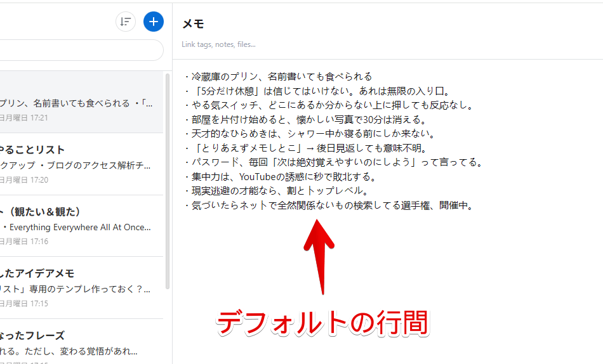
Task: Focus the notes search field
Action: click(81, 50)
